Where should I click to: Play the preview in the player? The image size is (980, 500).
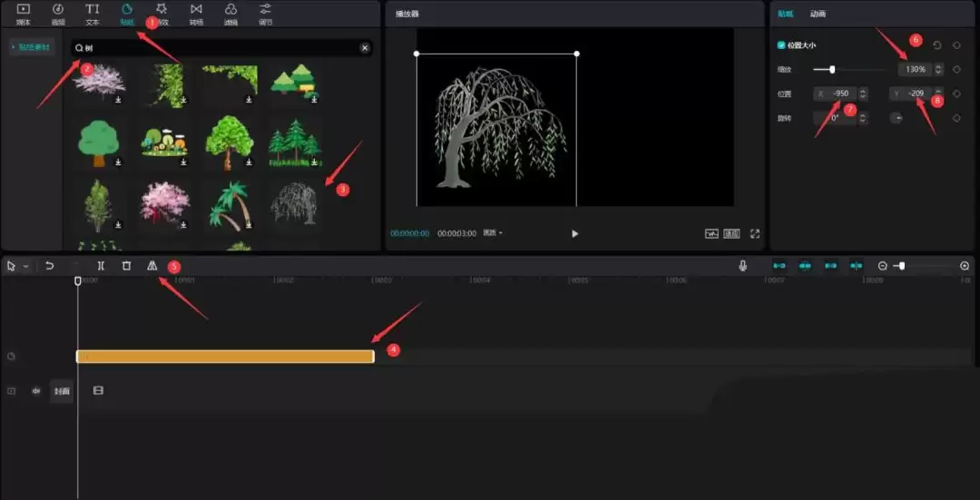tap(574, 233)
